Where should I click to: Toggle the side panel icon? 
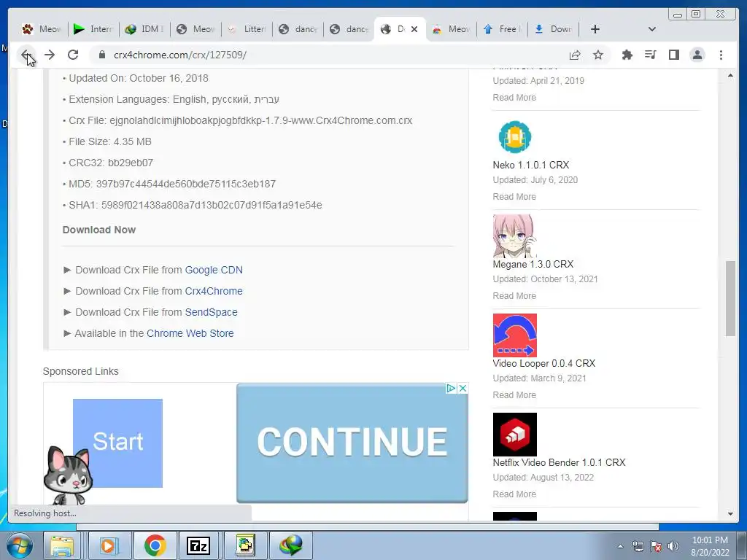(x=673, y=55)
